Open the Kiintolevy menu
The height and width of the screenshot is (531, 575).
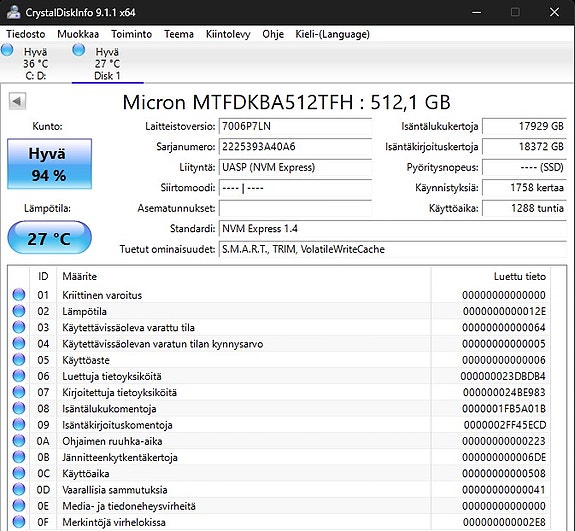pos(228,34)
